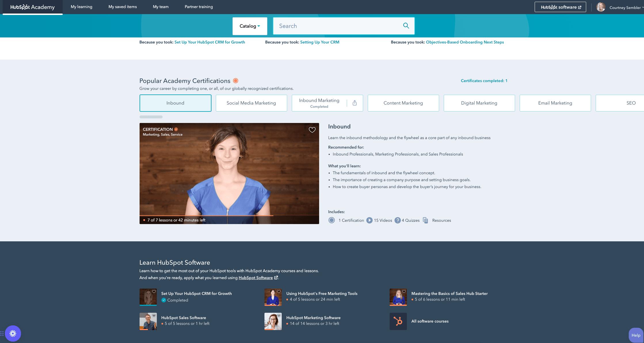Select the Digital Marketing tab
644x343 pixels.
click(x=479, y=103)
